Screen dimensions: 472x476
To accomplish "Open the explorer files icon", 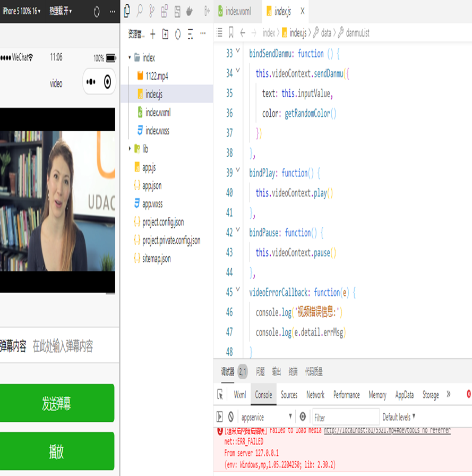I will click(127, 11).
